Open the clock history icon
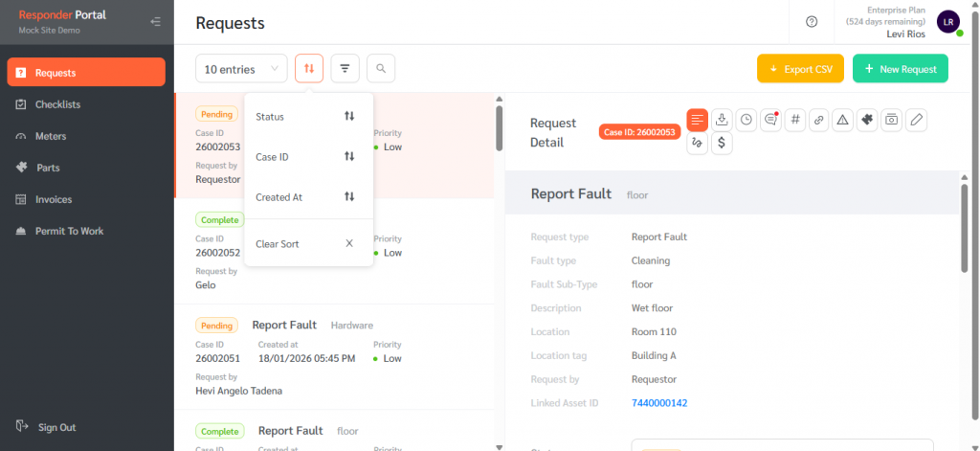This screenshot has height=451, width=980. click(746, 120)
